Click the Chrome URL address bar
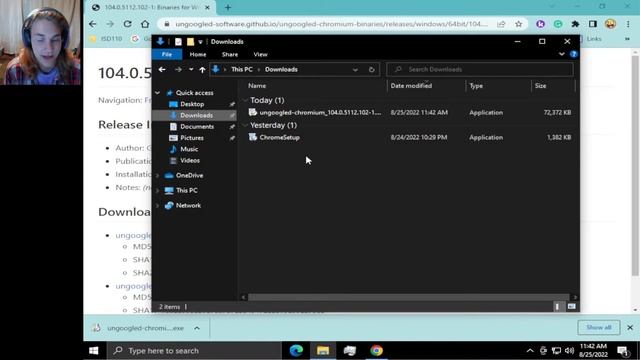Image resolution: width=640 pixels, height=360 pixels. 331,24
